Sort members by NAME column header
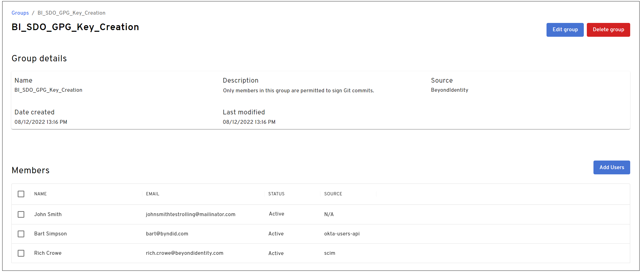644x273 pixels. [x=40, y=194]
